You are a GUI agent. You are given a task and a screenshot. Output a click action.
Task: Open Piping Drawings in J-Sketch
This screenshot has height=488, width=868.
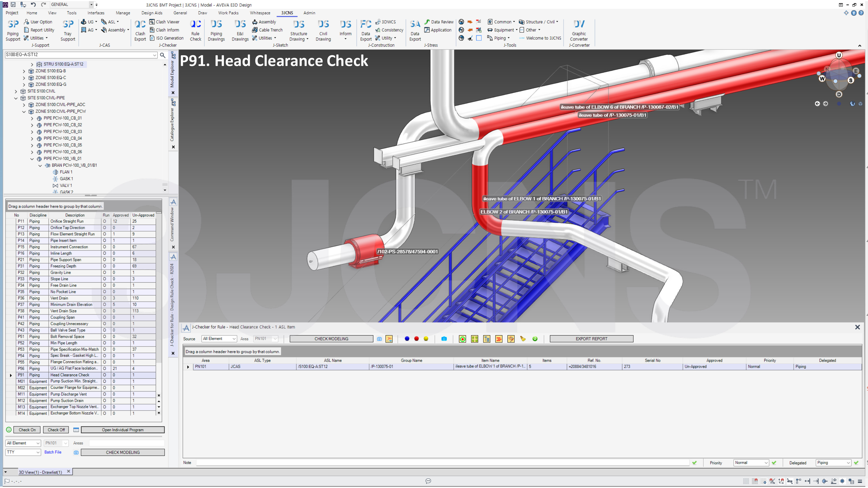216,30
